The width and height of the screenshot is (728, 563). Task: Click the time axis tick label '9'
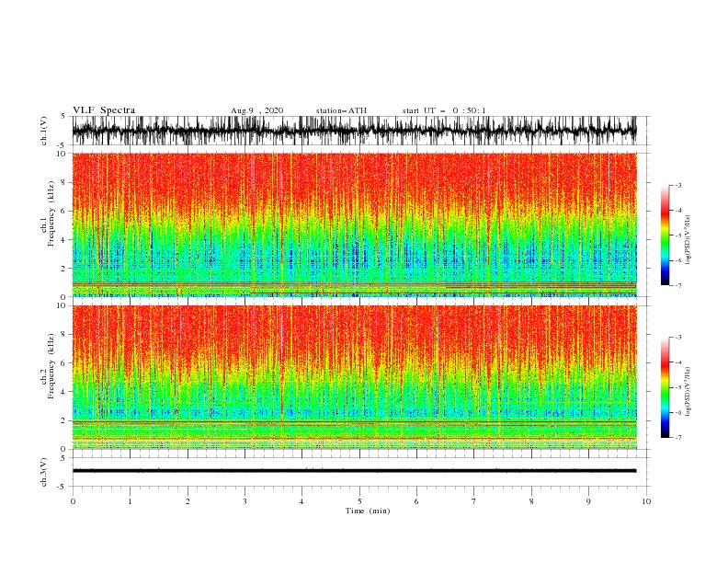[x=588, y=501]
